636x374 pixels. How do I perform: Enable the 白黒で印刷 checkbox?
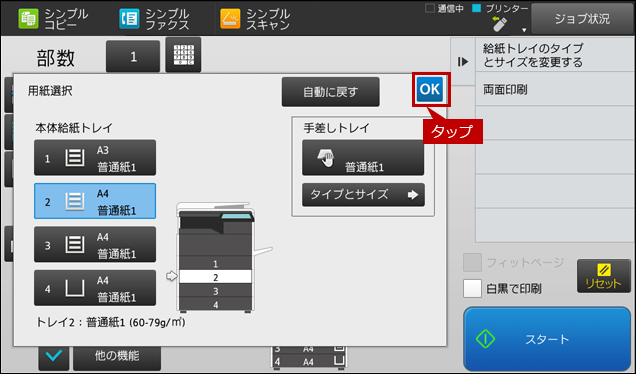[472, 288]
